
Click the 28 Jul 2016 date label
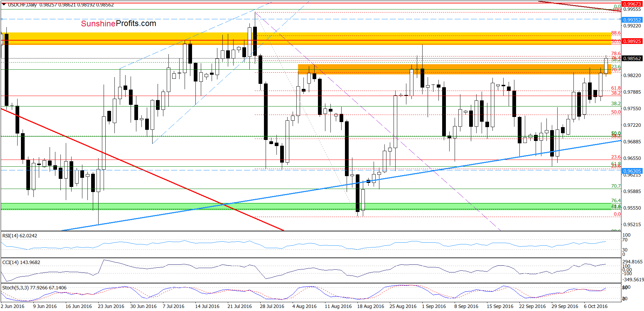point(272,306)
